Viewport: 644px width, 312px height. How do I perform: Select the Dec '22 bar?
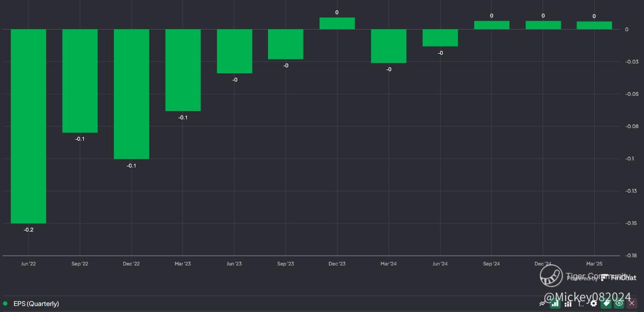(132, 94)
